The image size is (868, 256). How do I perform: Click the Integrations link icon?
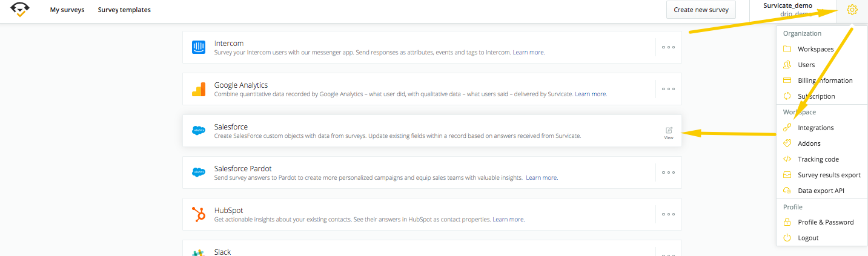(787, 128)
